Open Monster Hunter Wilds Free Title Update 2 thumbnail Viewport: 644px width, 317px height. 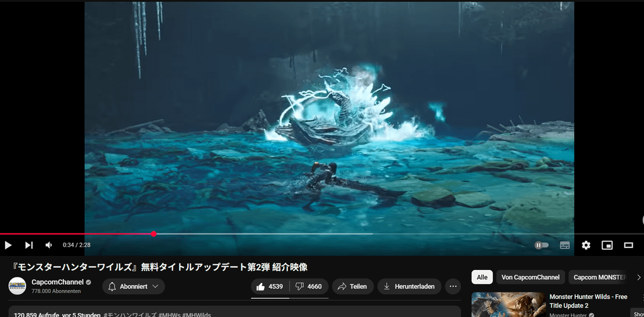(x=508, y=304)
